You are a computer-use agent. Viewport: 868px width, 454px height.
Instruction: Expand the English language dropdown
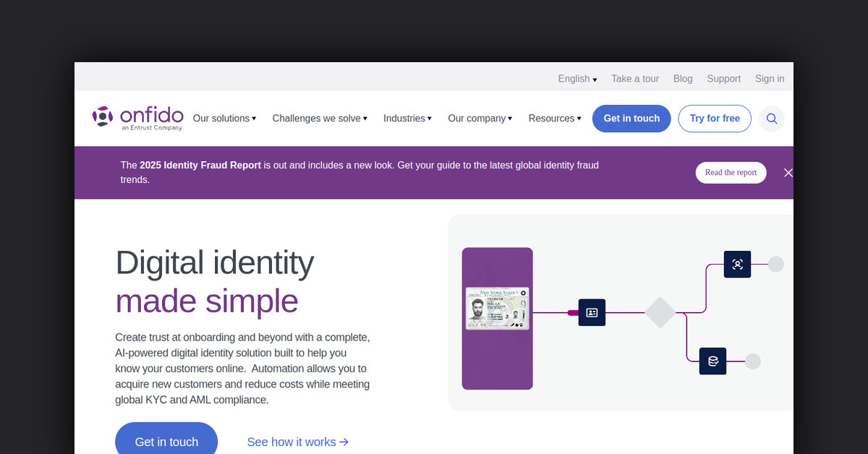[577, 79]
